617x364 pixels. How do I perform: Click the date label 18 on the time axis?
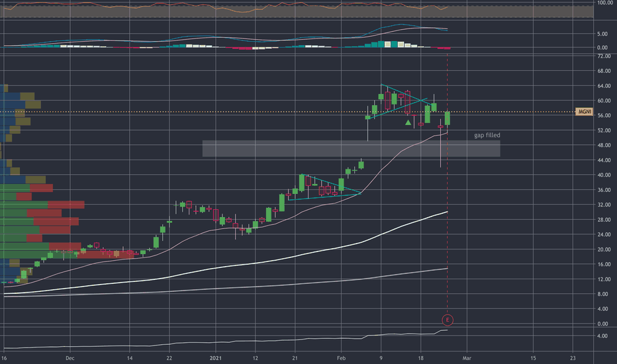tap(420, 358)
